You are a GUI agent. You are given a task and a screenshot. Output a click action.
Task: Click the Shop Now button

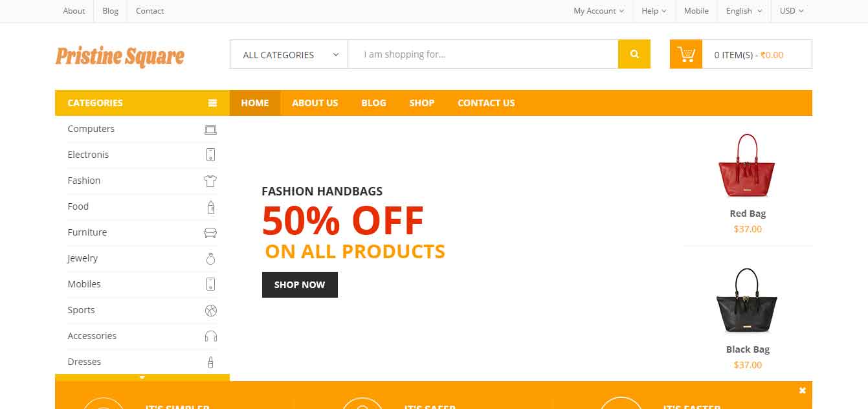point(300,285)
